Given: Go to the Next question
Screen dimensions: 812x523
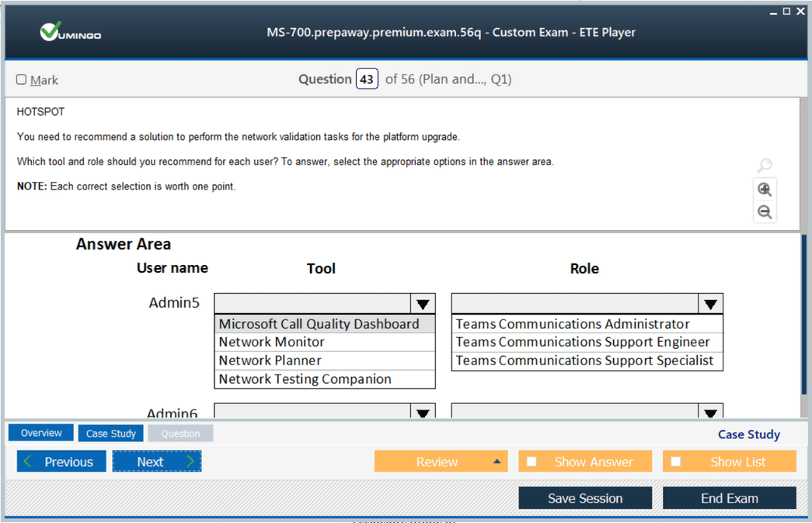Looking at the screenshot, I should pos(157,462).
